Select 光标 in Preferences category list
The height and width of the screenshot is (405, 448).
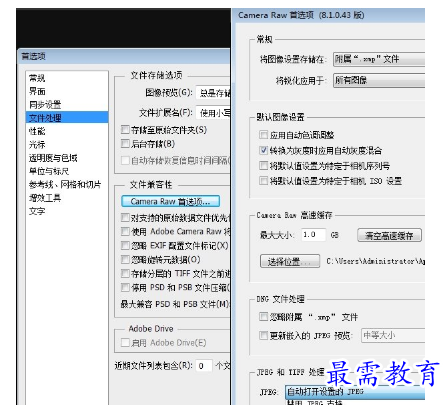(x=37, y=144)
